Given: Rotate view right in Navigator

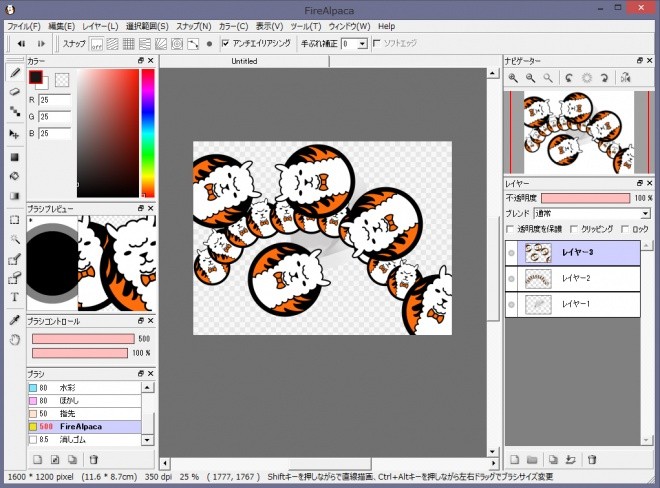Looking at the screenshot, I should click(604, 78).
